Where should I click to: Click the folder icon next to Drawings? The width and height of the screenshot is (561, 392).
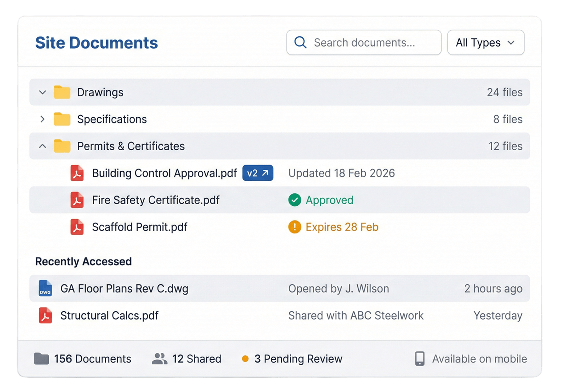pos(62,92)
